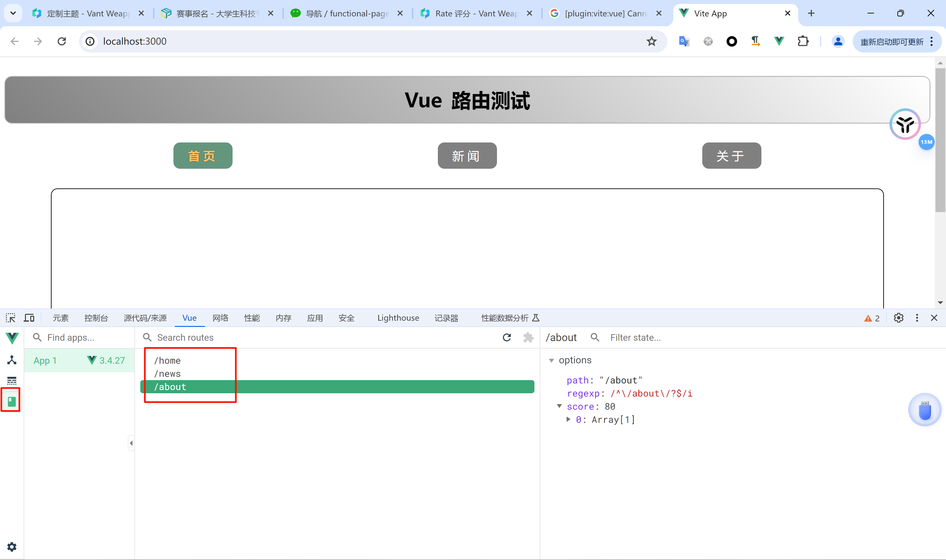This screenshot has height=560, width=946.
Task: Click the devtools plugin puzzle icon
Action: coord(528,337)
